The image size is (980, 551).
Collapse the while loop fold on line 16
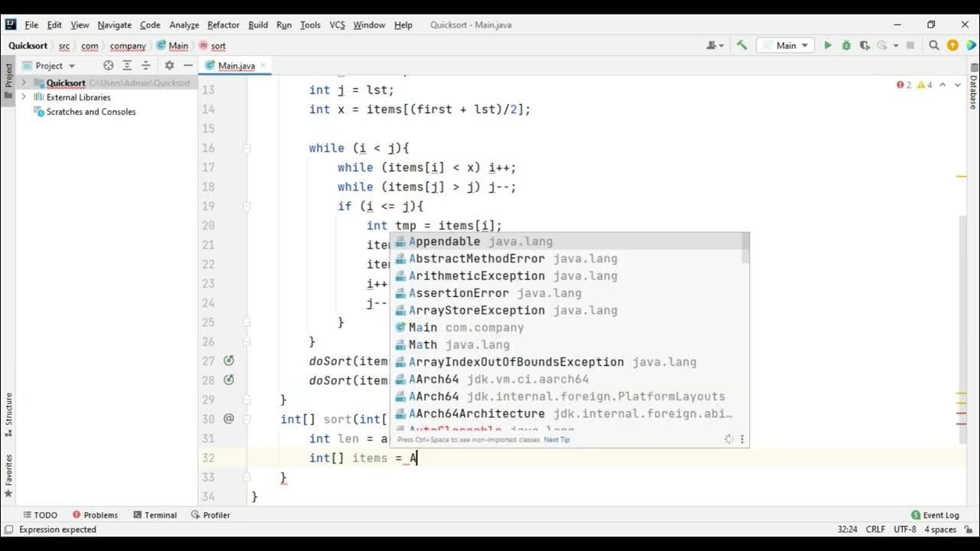[x=247, y=148]
